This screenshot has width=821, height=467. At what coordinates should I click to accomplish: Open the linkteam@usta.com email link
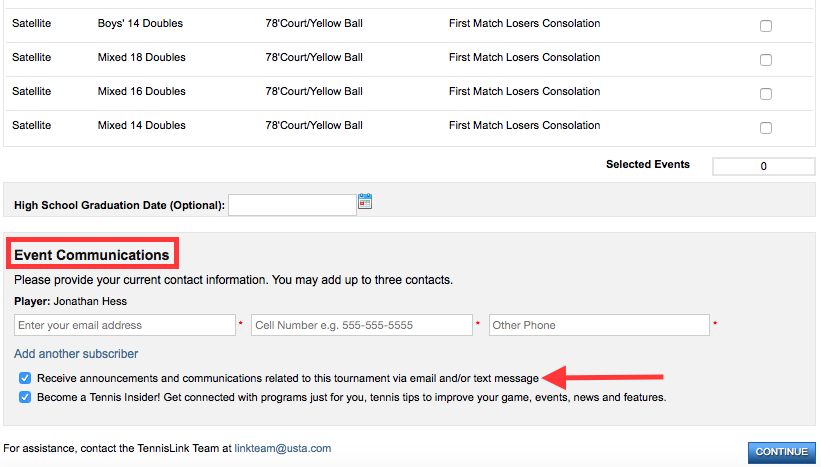pyautogui.click(x=283, y=448)
